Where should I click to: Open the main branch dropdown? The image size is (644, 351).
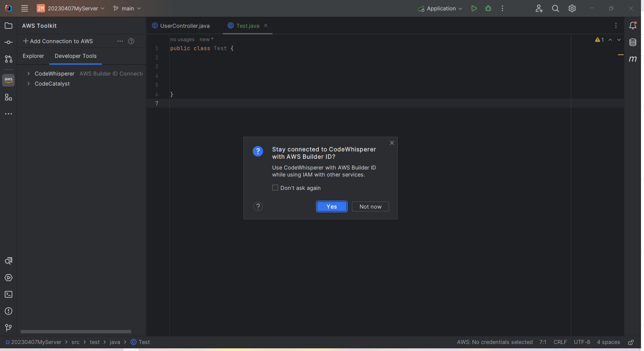(x=127, y=8)
